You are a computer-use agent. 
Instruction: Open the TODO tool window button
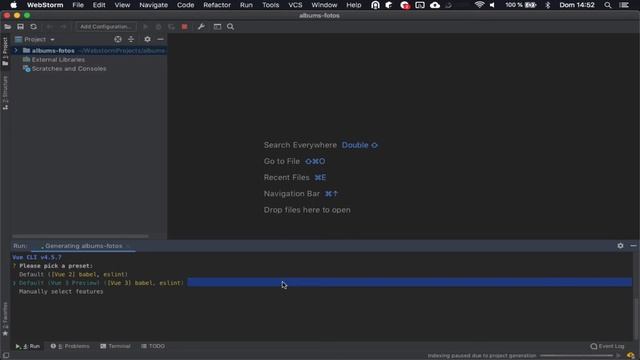pyautogui.click(x=153, y=346)
